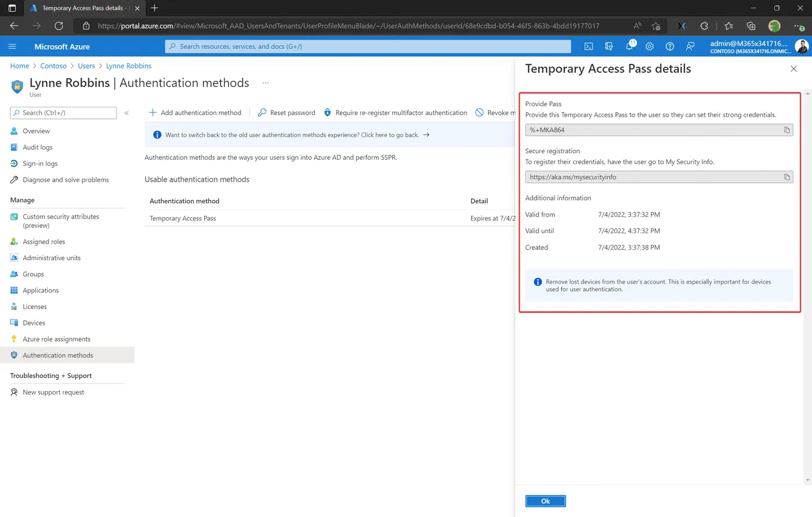Add this page to favorites star
Screen dimensions: 812x517
[656, 26]
